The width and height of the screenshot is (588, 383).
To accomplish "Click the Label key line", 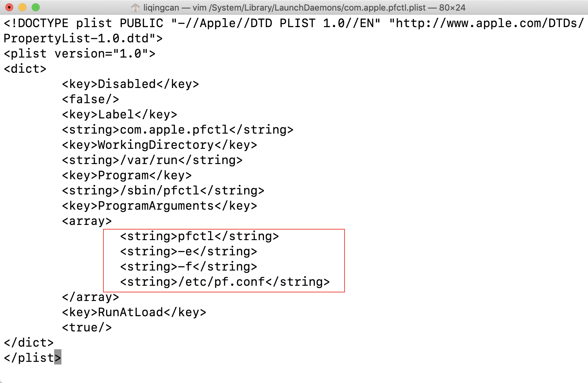I will click(119, 114).
